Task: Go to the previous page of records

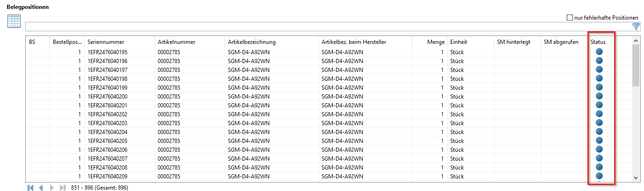Action: pos(41,187)
